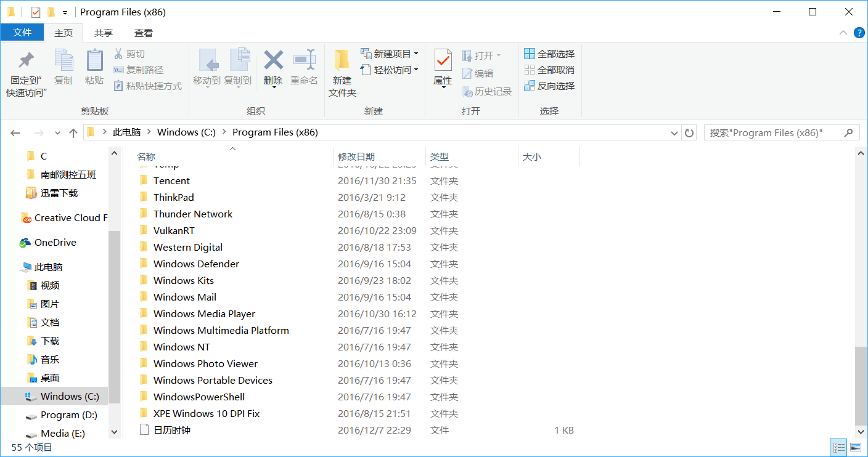Sort by 修改日期 column header
This screenshot has height=457, width=868.
[x=356, y=157]
